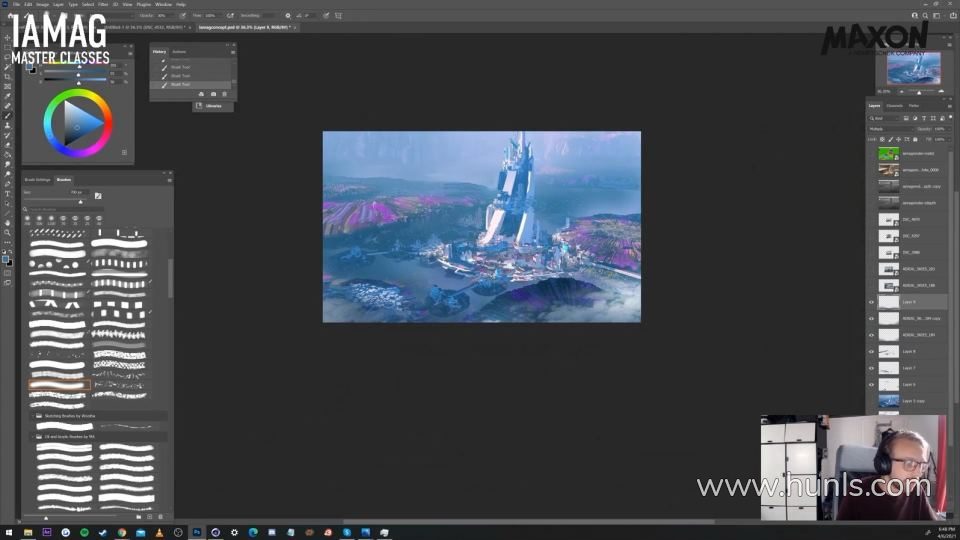Select the Brush tool in the toolbar
Image resolution: width=960 pixels, height=540 pixels.
(7, 116)
